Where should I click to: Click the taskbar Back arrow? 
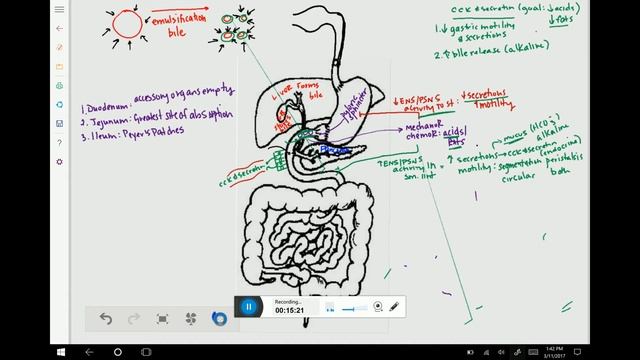[89, 352]
